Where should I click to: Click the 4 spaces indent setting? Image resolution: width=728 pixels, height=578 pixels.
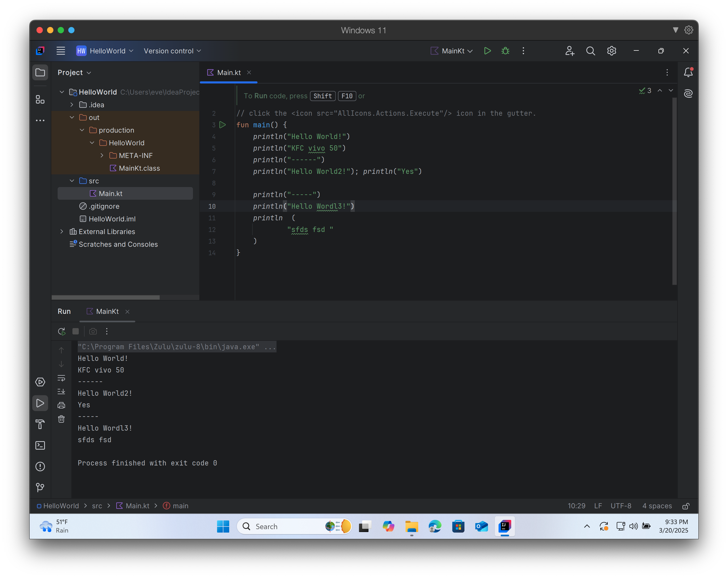(656, 506)
